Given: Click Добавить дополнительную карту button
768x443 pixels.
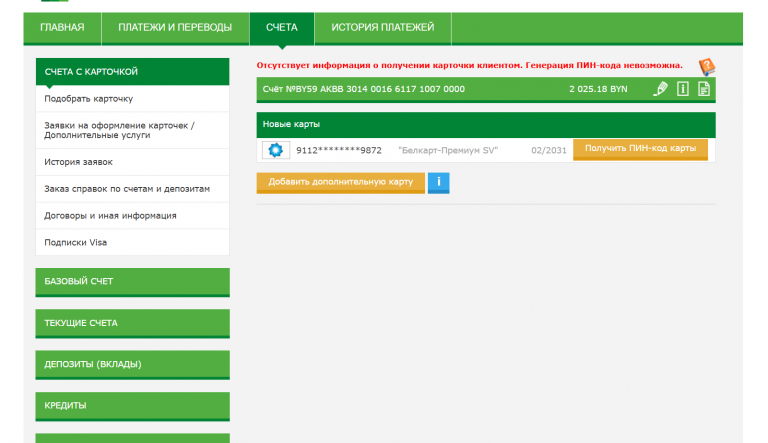Looking at the screenshot, I should [341, 183].
